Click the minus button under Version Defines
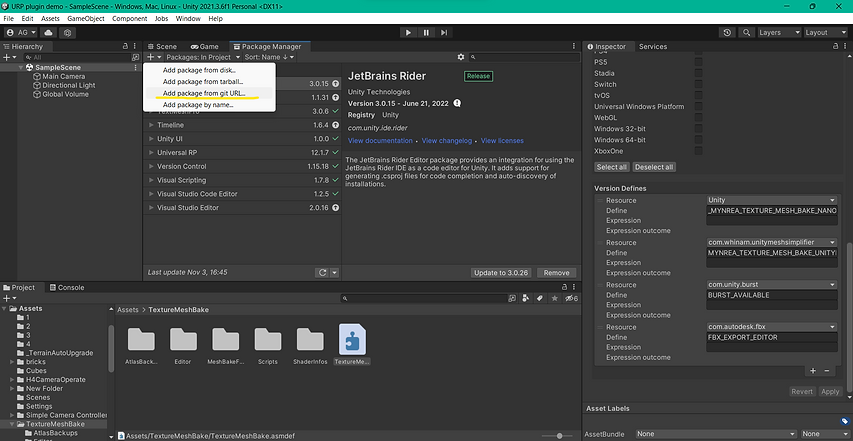This screenshot has width=853, height=441. tap(827, 371)
